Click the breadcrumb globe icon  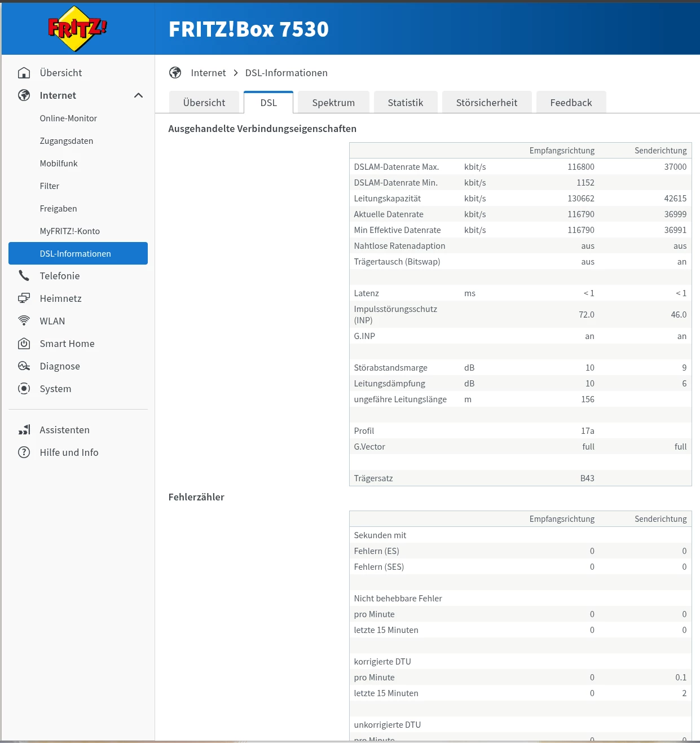pyautogui.click(x=175, y=73)
